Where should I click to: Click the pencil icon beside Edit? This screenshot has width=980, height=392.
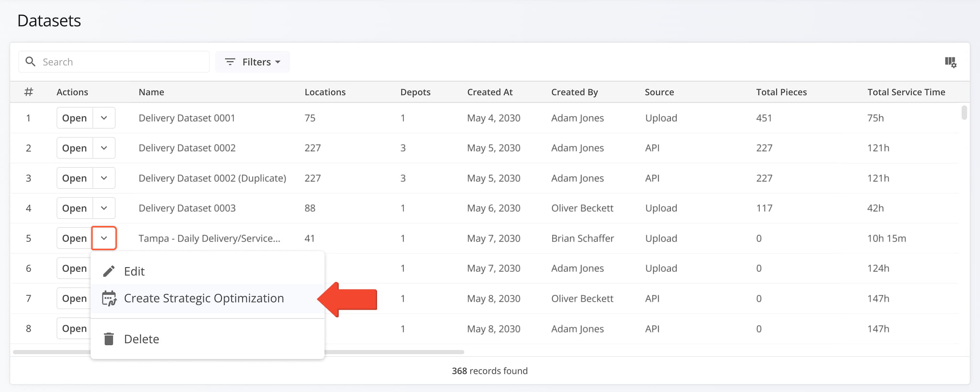pyautogui.click(x=109, y=271)
